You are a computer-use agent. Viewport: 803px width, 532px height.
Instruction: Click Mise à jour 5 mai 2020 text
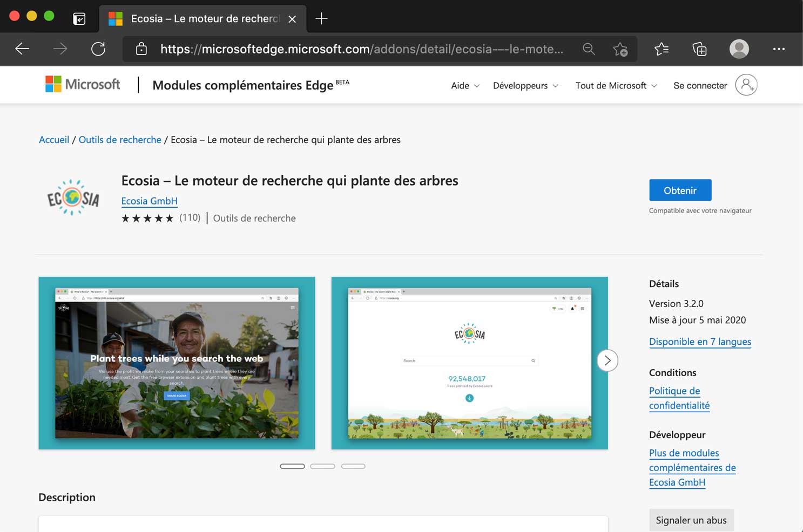[697, 320]
